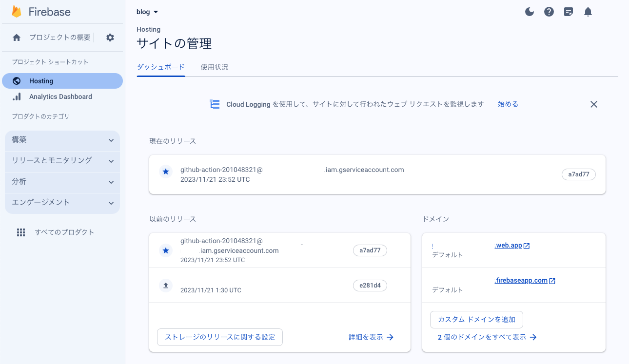The height and width of the screenshot is (364, 629).
Task: Click the Hosting breadcrumb above サイトの管理
Action: tap(148, 30)
